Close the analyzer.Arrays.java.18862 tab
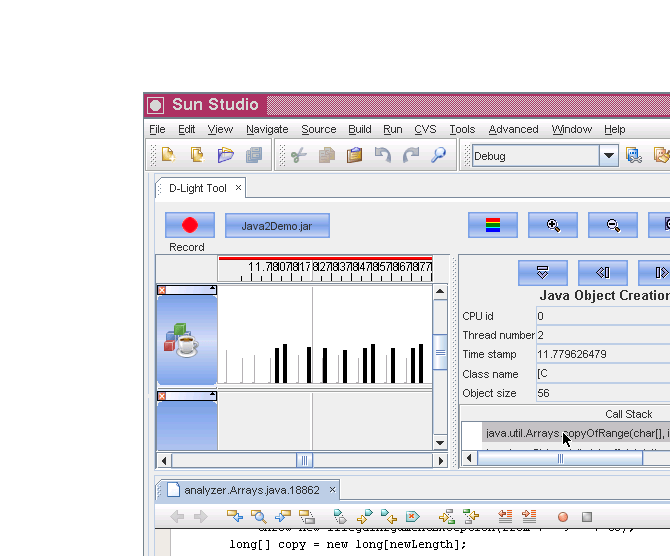The height and width of the screenshot is (556, 670). click(332, 490)
